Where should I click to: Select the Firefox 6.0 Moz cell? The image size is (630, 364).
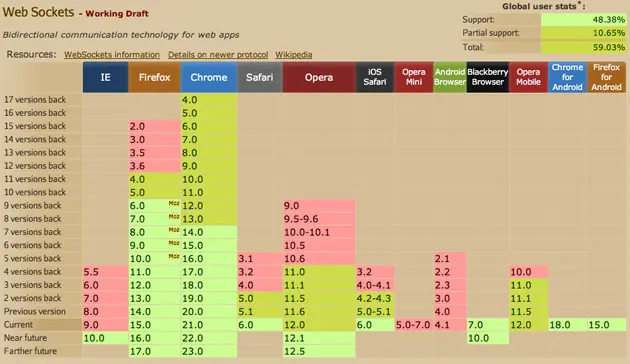coord(154,206)
